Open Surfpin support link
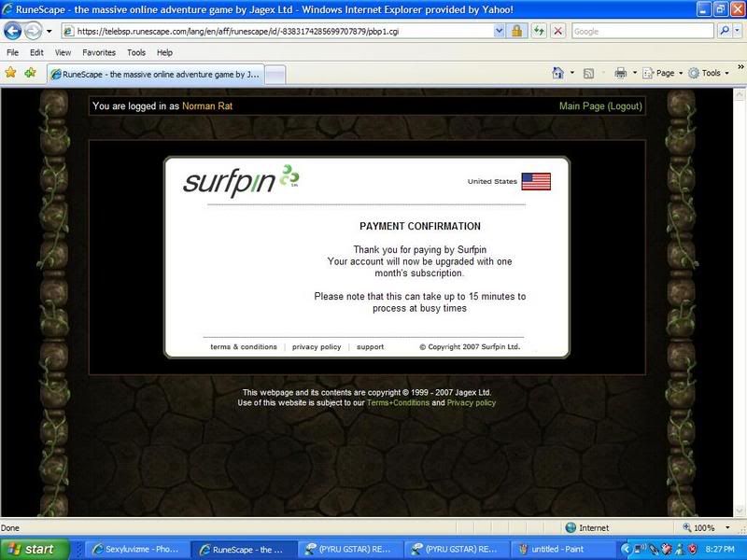The width and height of the screenshot is (747, 560). 370,347
